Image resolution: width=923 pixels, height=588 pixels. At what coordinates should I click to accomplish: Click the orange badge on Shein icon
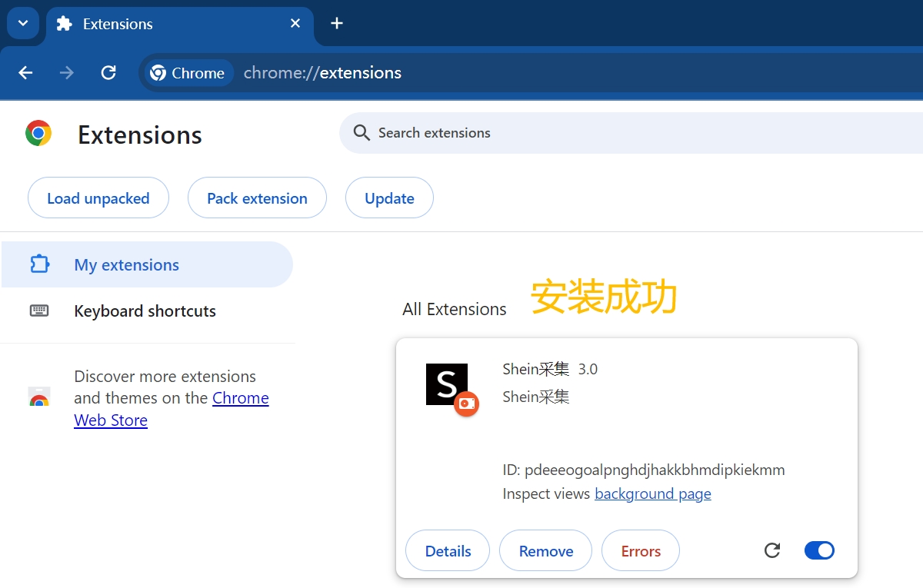(x=466, y=404)
